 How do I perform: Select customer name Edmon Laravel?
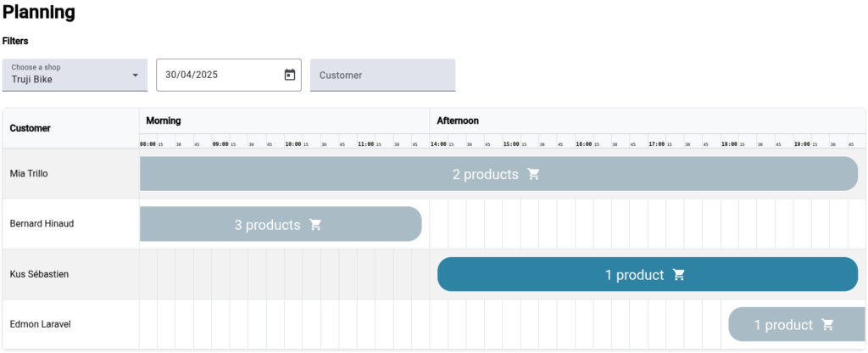point(38,324)
